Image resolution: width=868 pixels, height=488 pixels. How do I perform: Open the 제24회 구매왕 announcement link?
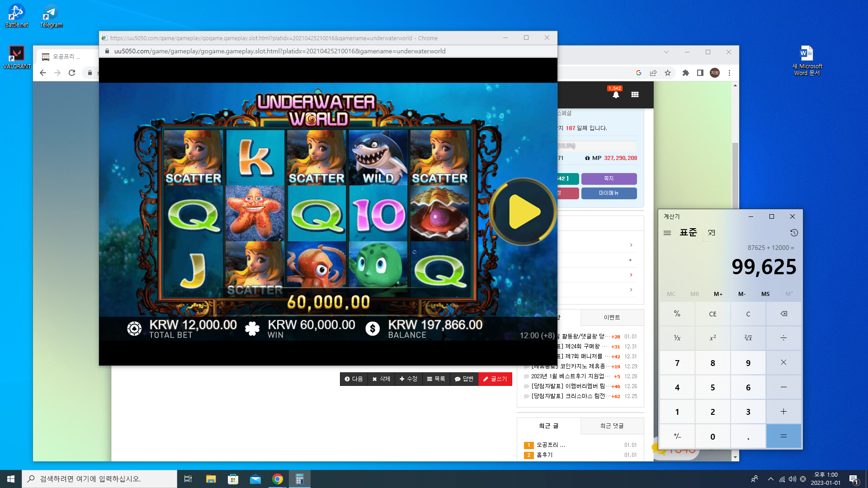(x=583, y=347)
